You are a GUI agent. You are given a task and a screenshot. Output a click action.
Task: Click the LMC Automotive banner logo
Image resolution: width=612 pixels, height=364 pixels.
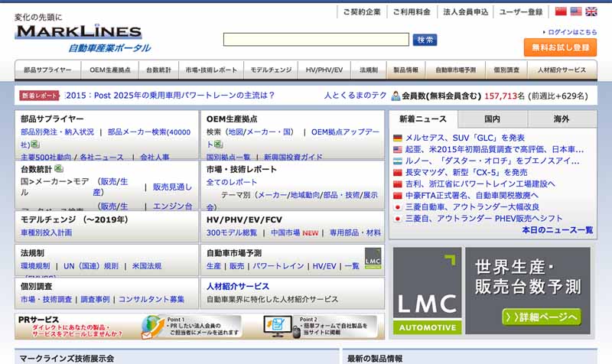coord(427,291)
